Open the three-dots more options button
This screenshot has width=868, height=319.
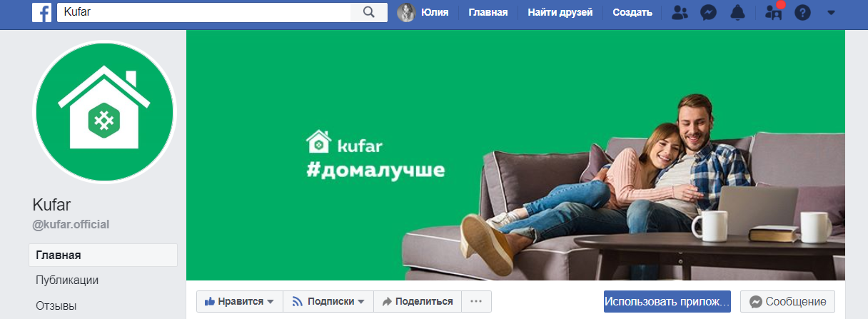[x=476, y=301]
